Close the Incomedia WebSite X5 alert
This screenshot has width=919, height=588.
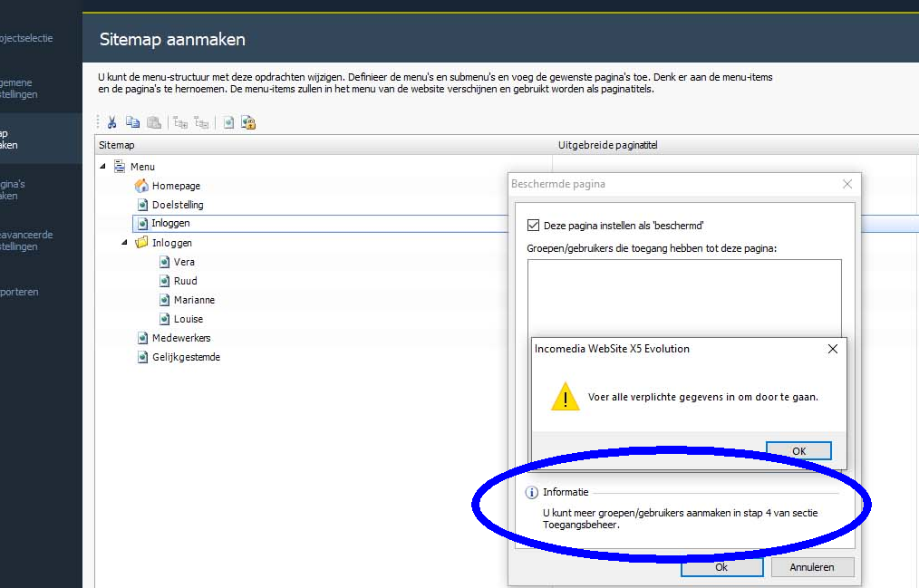[x=832, y=349]
